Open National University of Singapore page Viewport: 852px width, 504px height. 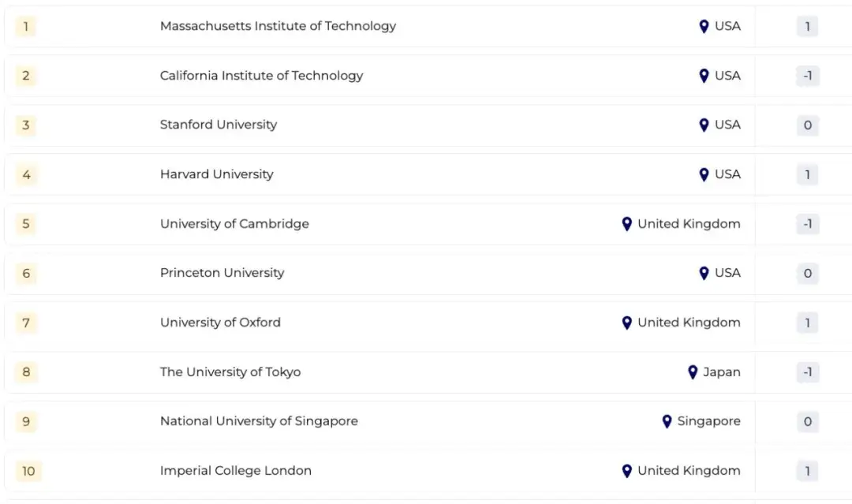(259, 421)
